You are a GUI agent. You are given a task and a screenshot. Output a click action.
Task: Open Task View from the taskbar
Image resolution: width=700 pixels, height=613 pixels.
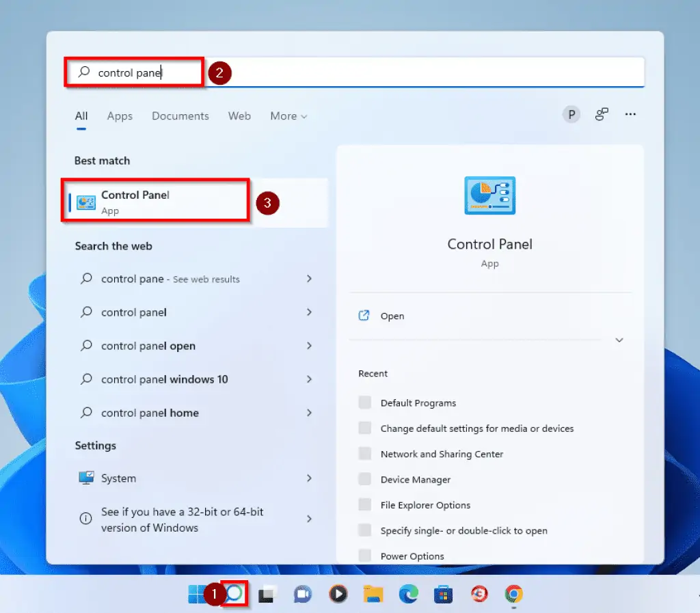click(x=265, y=595)
